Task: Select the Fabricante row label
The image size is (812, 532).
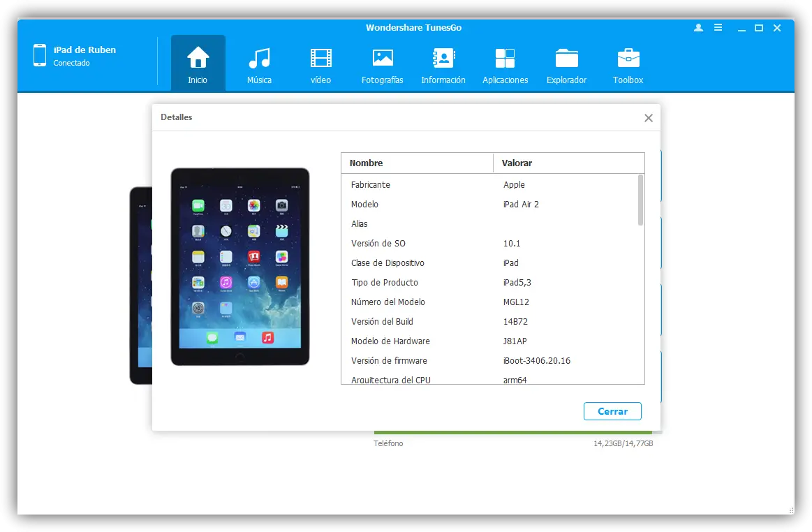Action: tap(371, 185)
